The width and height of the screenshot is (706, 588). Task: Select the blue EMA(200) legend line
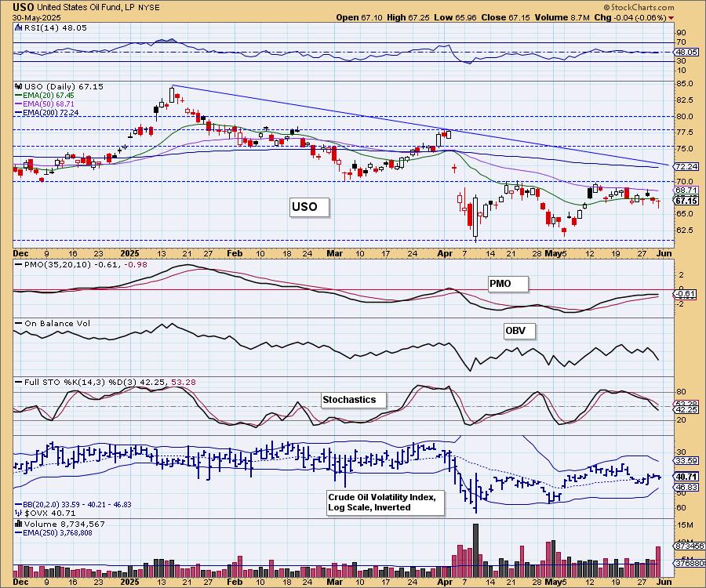click(x=19, y=112)
